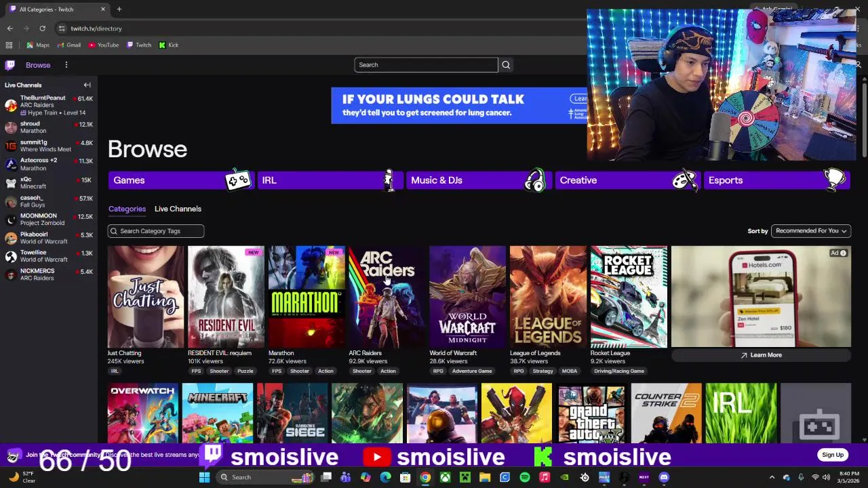The height and width of the screenshot is (488, 868).
Task: Click the Puzzle tag under Resident Evil
Action: pos(245,371)
